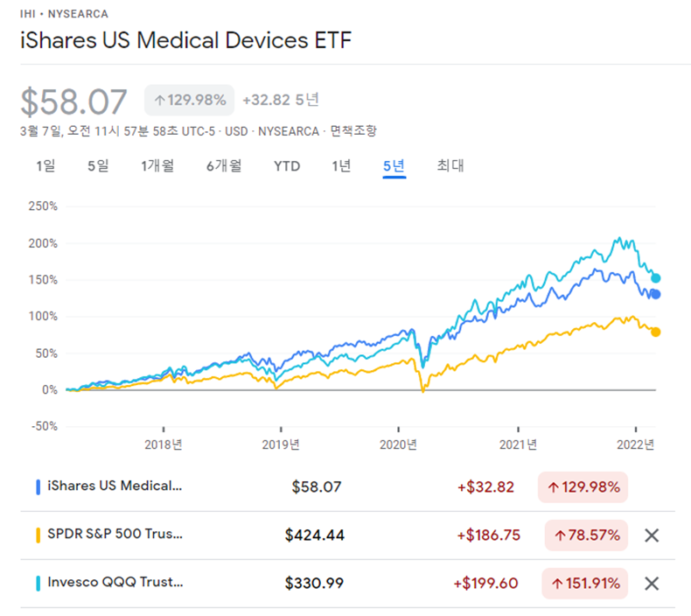Open the SPDR S&P 500 Trust row

coord(115,535)
